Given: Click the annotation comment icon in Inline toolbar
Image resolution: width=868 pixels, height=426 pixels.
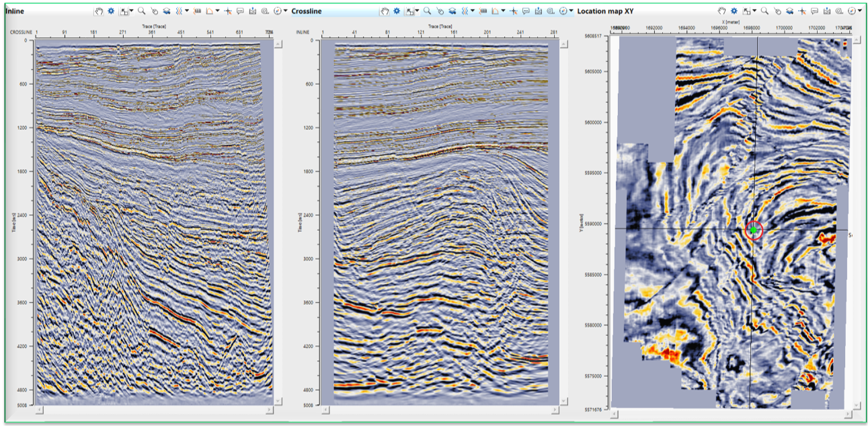Looking at the screenshot, I should pos(240,11).
